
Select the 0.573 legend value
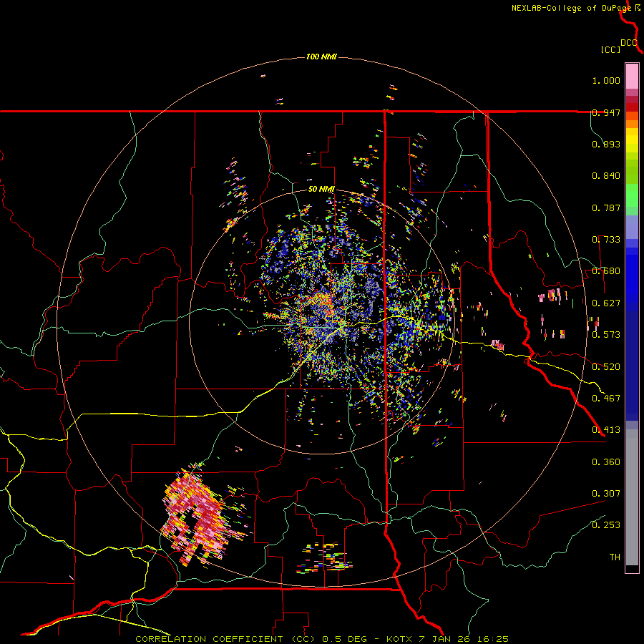click(606, 335)
